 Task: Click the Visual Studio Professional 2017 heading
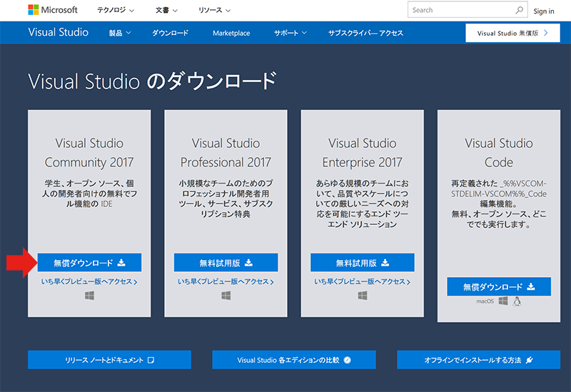pyautogui.click(x=226, y=153)
